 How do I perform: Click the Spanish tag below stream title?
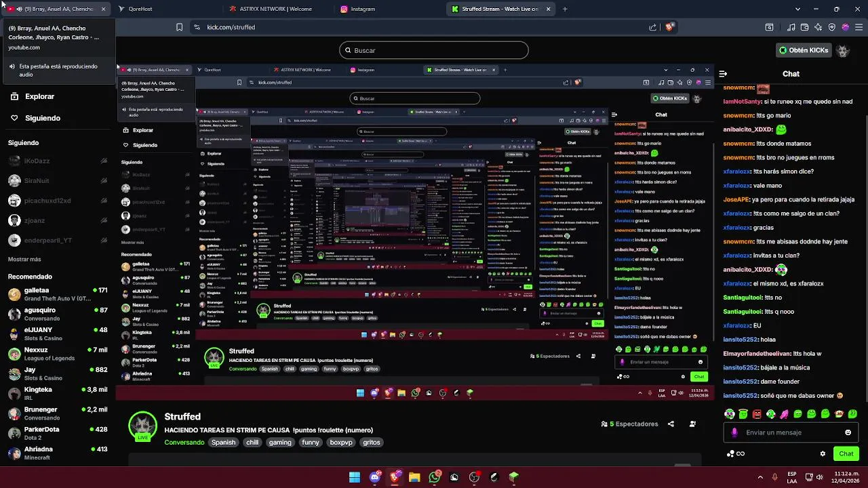tap(223, 443)
